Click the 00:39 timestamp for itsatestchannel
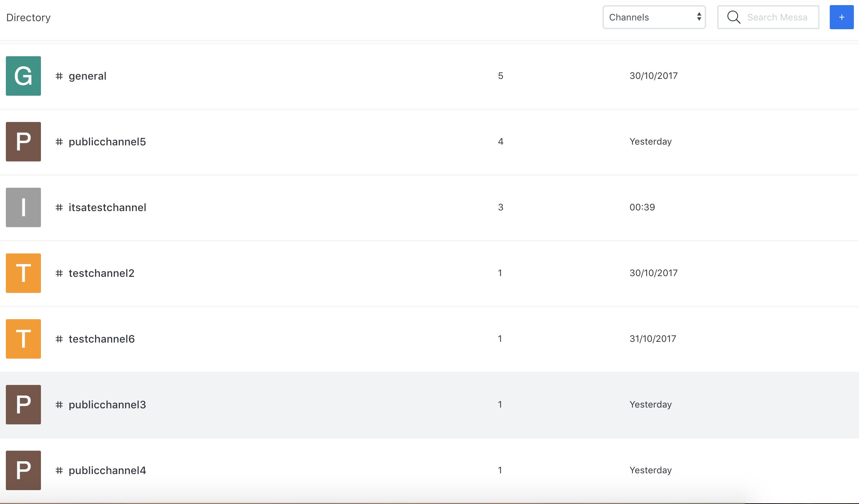Screen dimensions: 859x504 [x=642, y=207]
